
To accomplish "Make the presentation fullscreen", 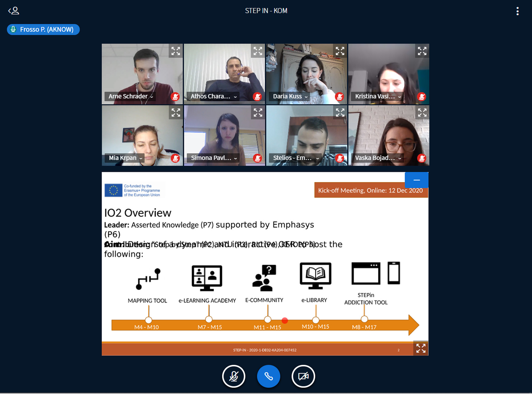I will pos(421,348).
